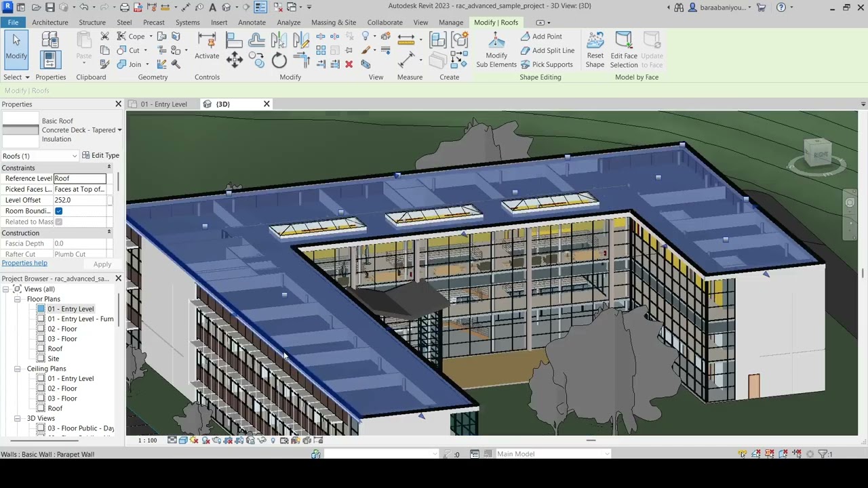This screenshot has height=488, width=868.
Task: Click the Move tool icon
Action: [x=235, y=60]
